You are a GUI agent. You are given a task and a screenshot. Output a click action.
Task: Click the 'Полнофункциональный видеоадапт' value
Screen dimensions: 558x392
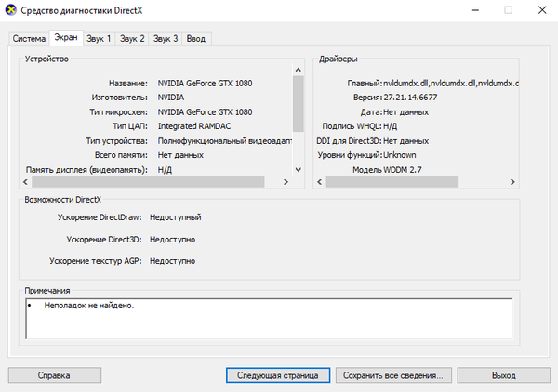coord(225,141)
